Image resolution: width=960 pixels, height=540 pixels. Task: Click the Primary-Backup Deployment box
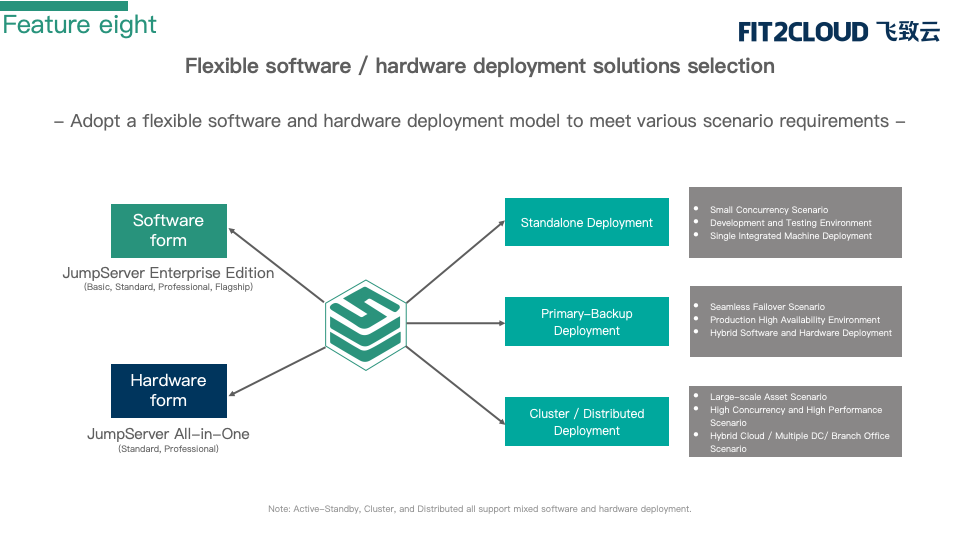coord(587,321)
